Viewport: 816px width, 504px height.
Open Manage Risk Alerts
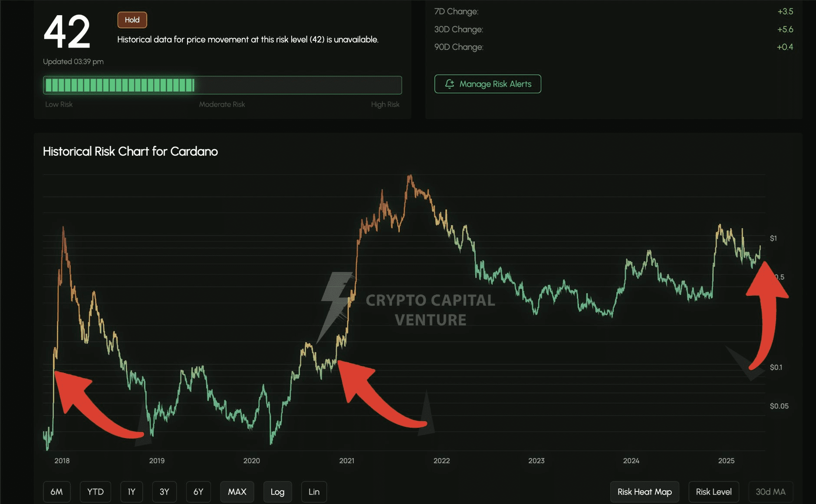click(487, 84)
